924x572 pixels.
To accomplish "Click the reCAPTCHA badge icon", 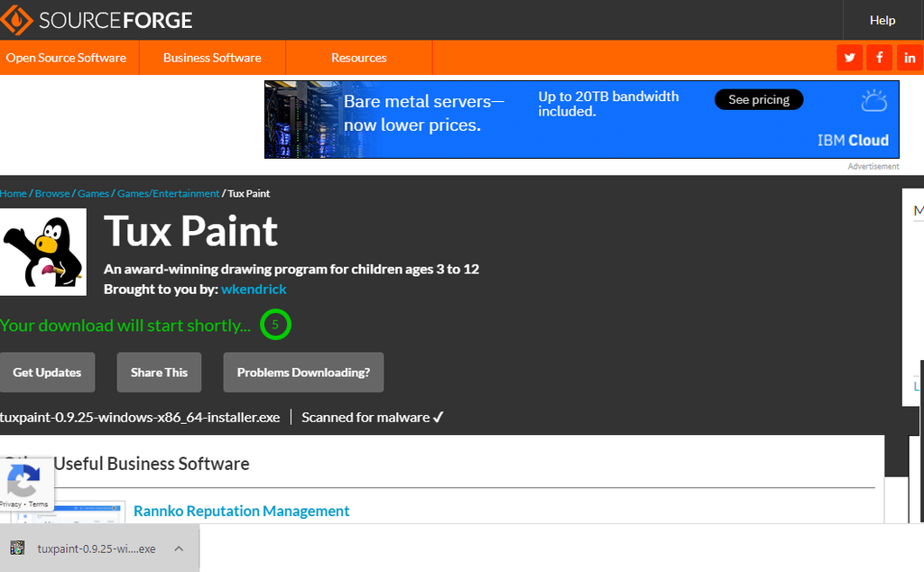I will coord(23,481).
